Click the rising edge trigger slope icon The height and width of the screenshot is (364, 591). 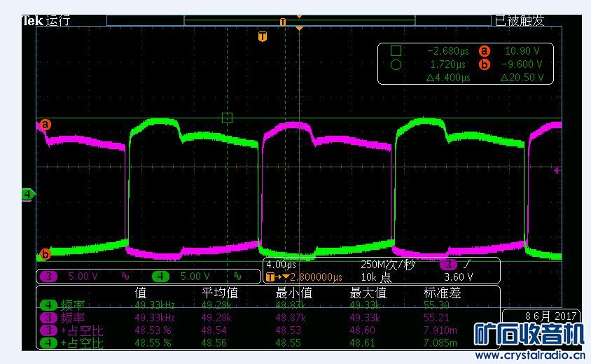467,264
